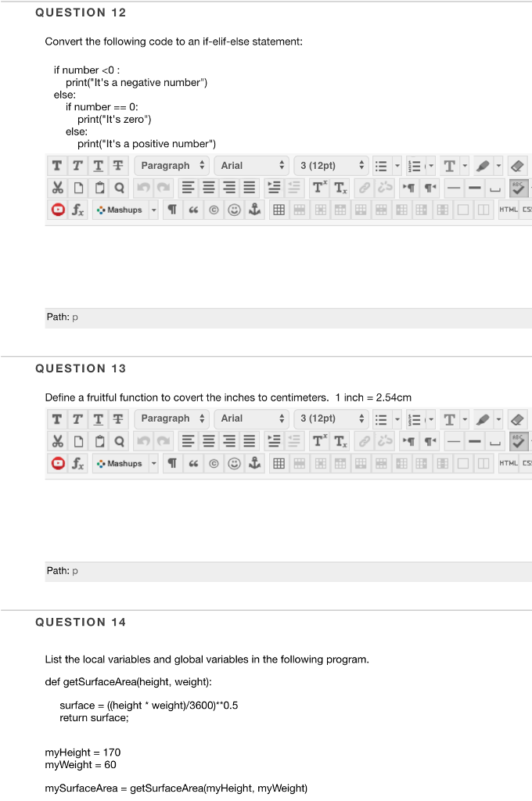Click "QUESTION 12" heading
Screen dimensions: 532x801
tap(81, 13)
